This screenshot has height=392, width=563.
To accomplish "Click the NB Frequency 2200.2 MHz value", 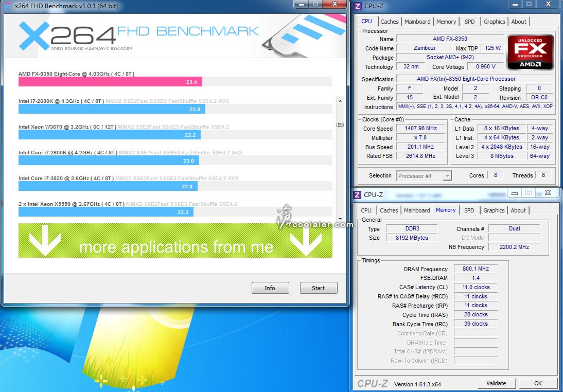I will pos(514,247).
